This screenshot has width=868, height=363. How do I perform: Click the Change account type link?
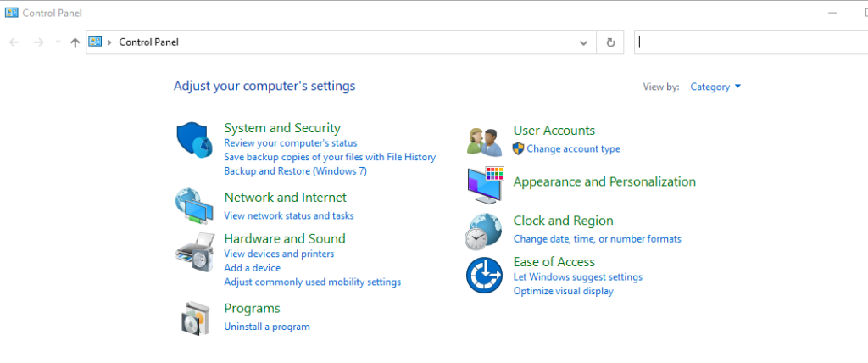click(574, 148)
